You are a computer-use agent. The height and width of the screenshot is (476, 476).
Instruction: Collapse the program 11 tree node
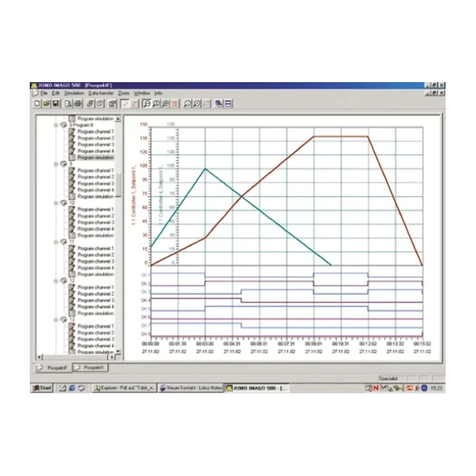click(56, 242)
